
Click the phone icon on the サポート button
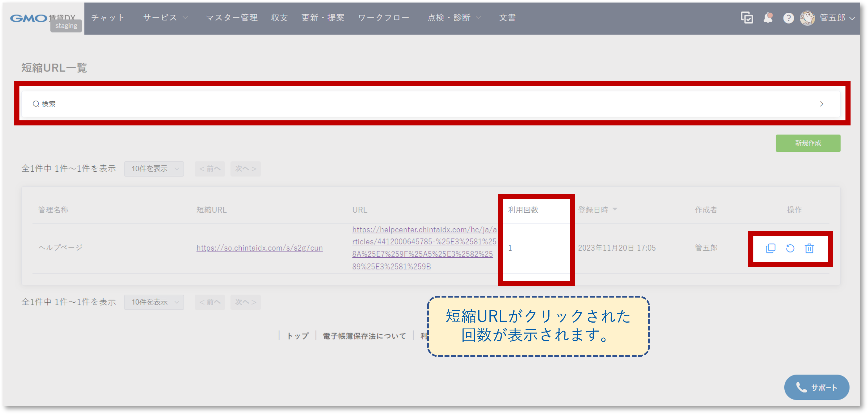click(802, 387)
